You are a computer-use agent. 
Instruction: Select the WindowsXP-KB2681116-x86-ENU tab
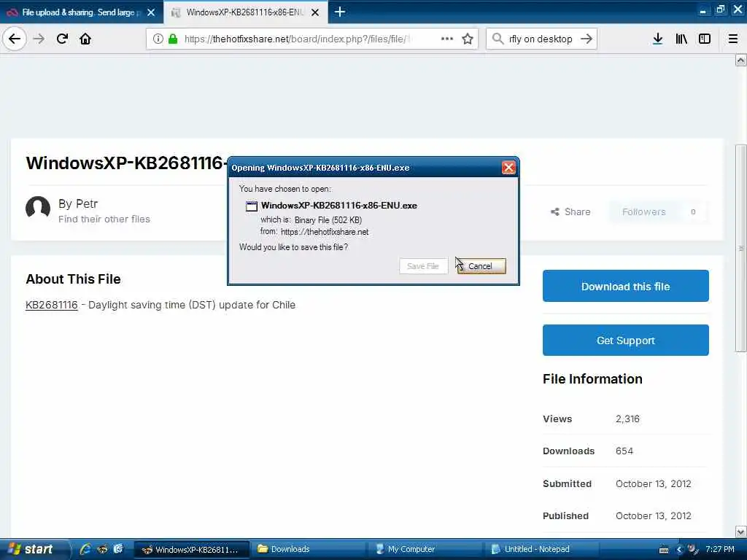click(245, 12)
